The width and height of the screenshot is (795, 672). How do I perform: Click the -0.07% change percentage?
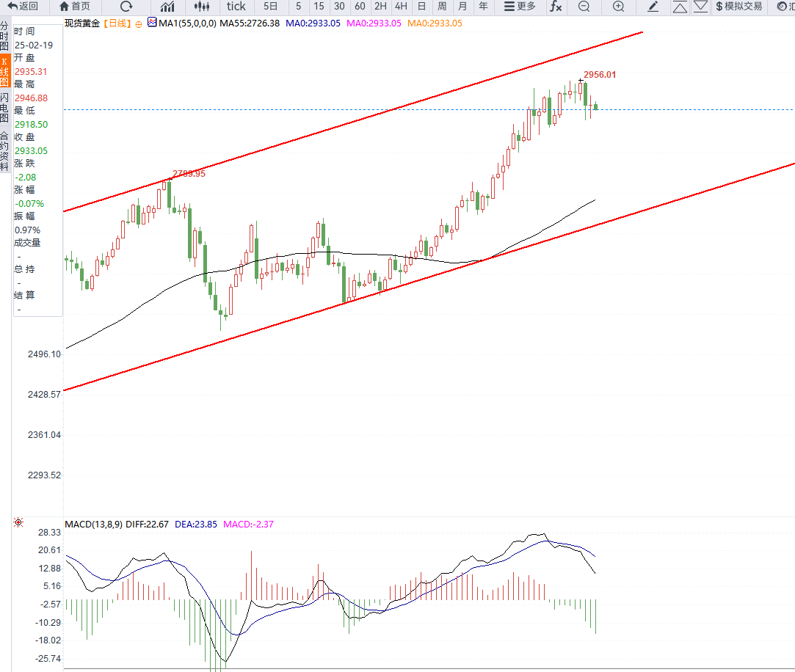[29, 204]
